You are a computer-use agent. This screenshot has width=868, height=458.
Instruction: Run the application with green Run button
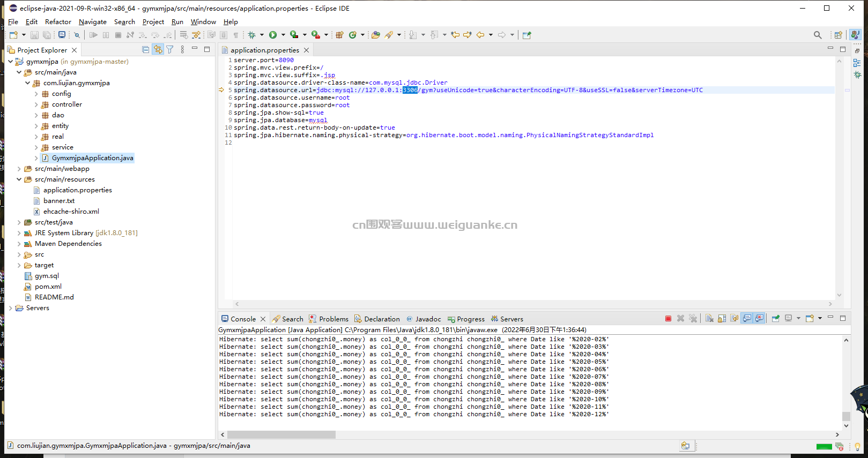pos(273,35)
